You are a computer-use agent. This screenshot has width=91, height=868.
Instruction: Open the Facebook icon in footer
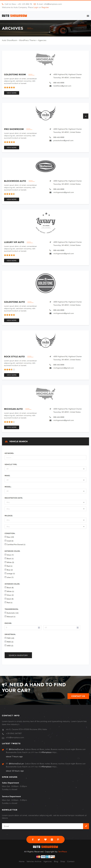tap(33, 839)
